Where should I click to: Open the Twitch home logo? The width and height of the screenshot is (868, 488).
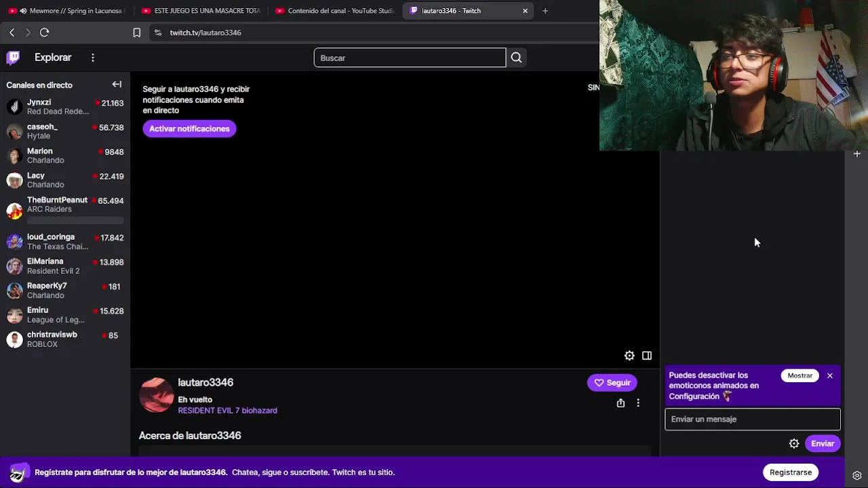pos(13,58)
